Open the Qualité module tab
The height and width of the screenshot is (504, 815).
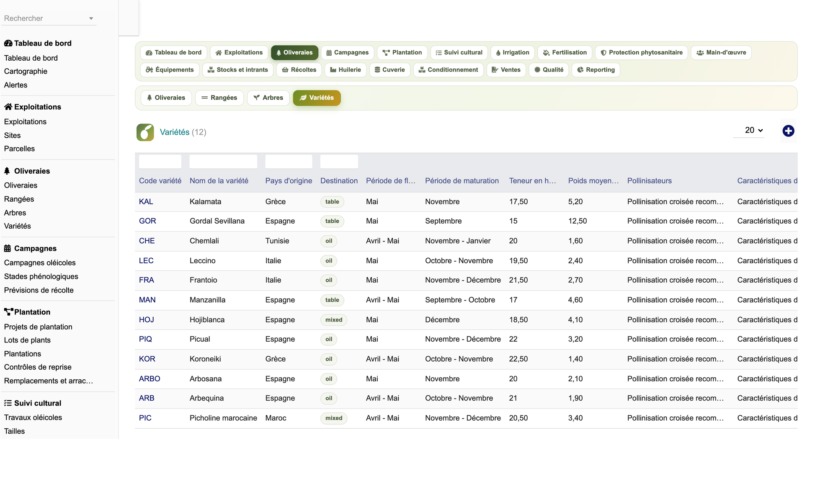click(x=549, y=70)
